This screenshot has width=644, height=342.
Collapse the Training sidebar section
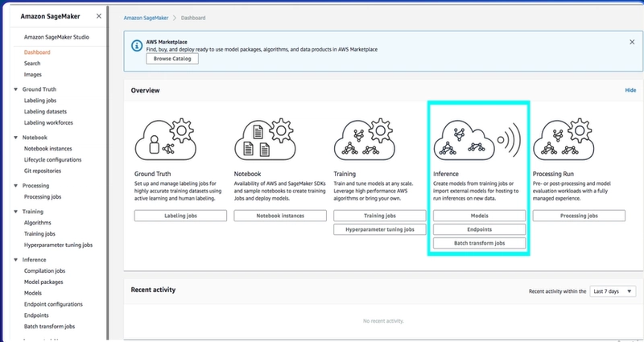pyautogui.click(x=15, y=212)
